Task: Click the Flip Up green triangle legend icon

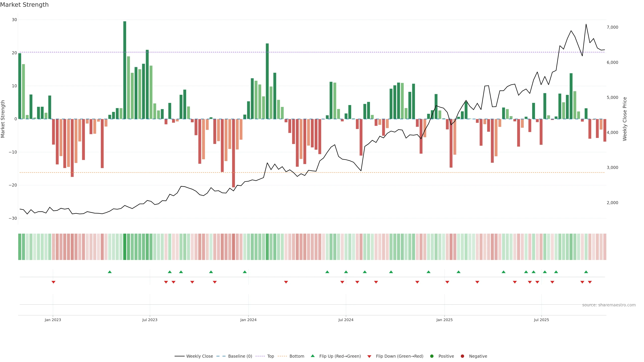Action: pyautogui.click(x=312, y=356)
